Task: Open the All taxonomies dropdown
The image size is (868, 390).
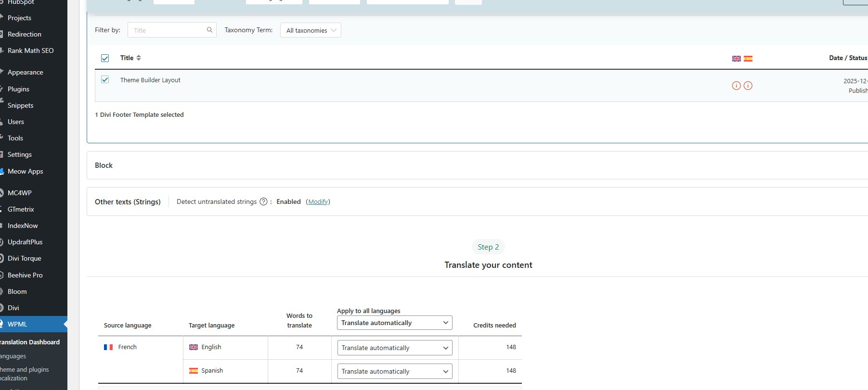Action: pos(311,30)
